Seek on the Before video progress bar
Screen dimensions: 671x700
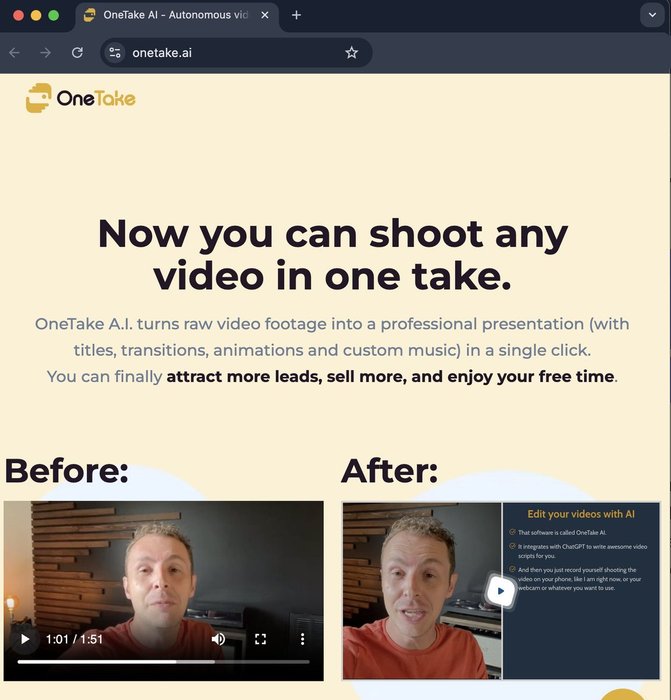click(x=163, y=662)
